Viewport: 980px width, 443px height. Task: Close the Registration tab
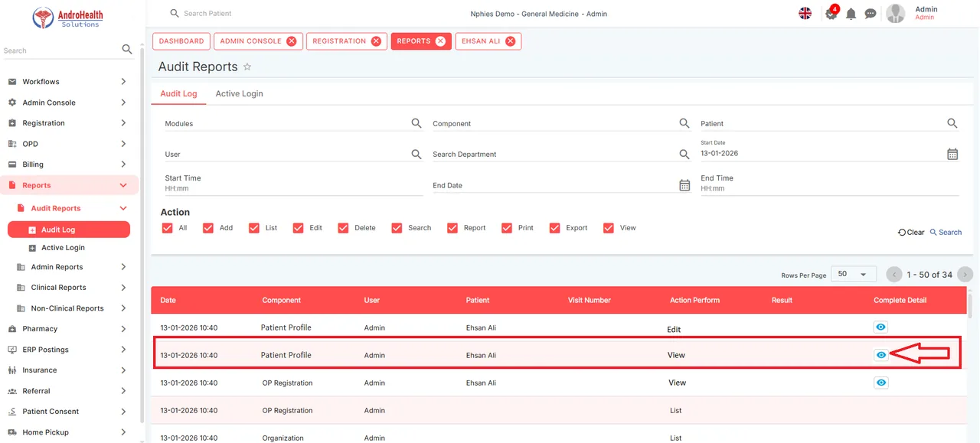[376, 41]
